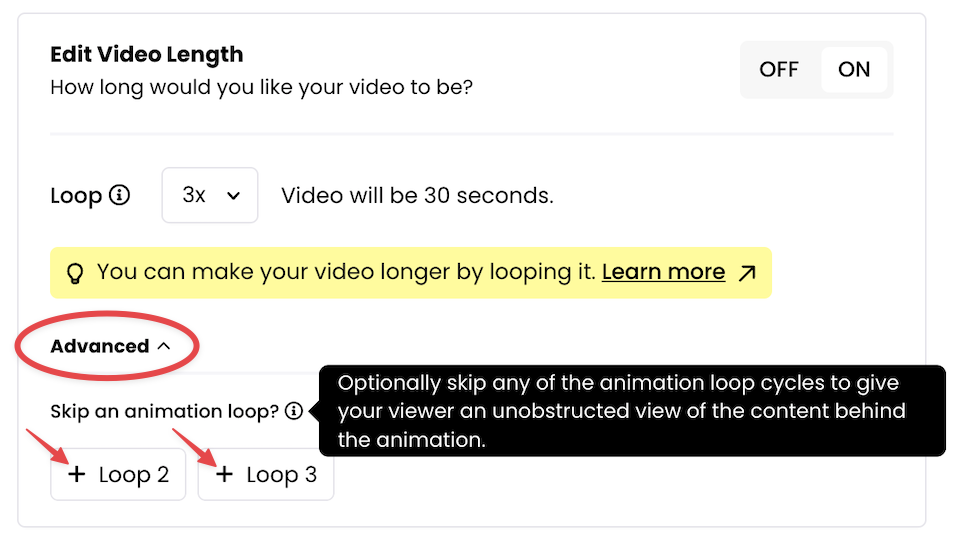Click the chevron inside the 3x dropdown
Viewport: 960px width, 548px height.
pyautogui.click(x=233, y=196)
